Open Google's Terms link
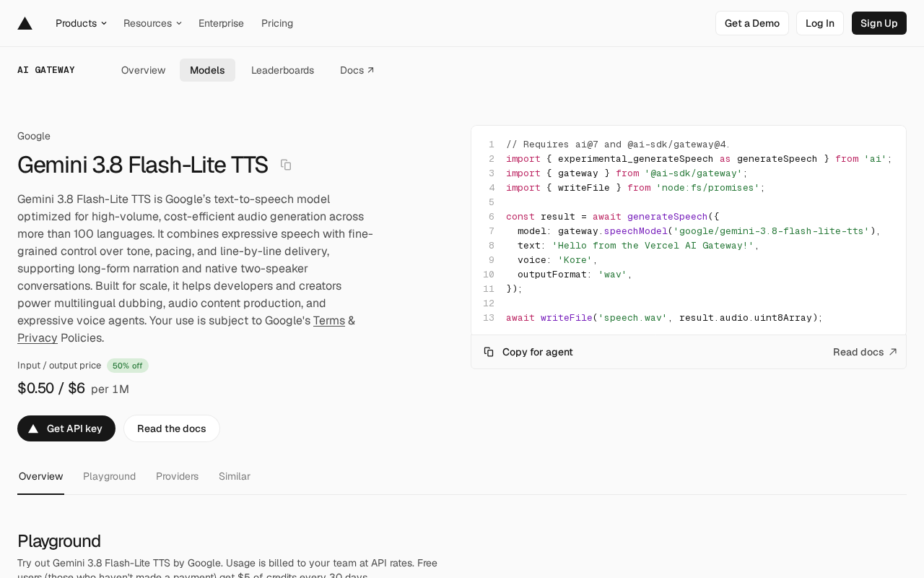 coord(329,320)
